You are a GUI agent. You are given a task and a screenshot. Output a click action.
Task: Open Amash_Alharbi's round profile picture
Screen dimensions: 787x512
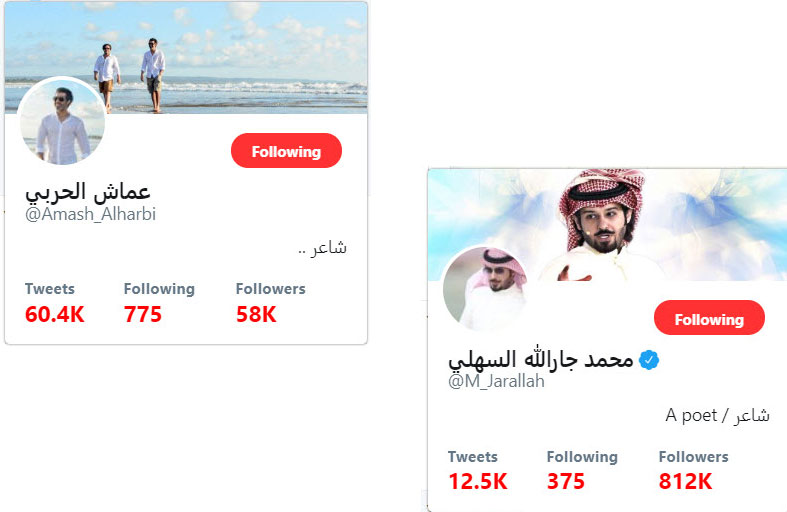pyautogui.click(x=62, y=123)
